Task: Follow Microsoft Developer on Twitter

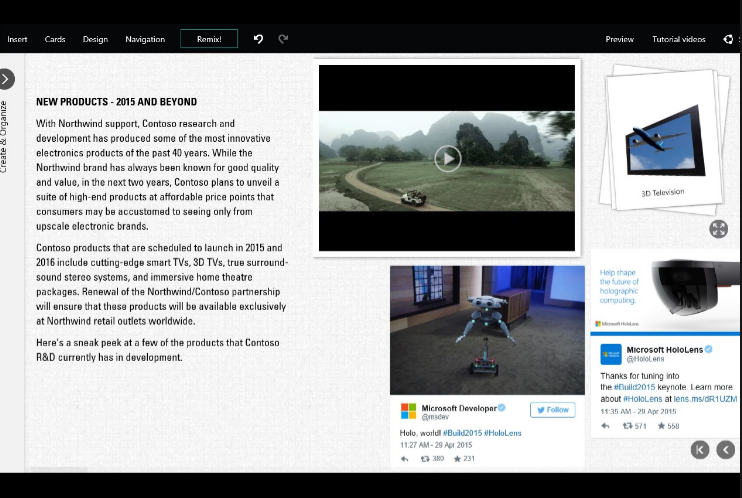Action: click(x=553, y=410)
